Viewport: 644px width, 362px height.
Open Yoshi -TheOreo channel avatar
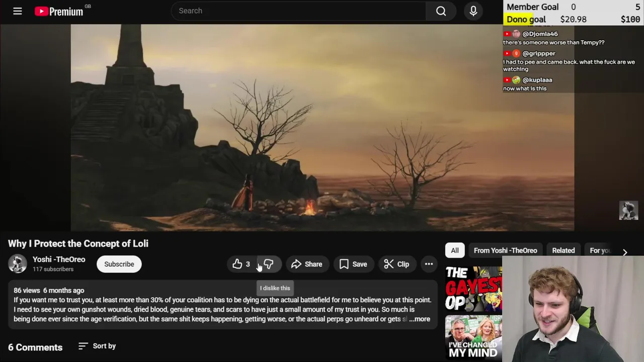(17, 263)
